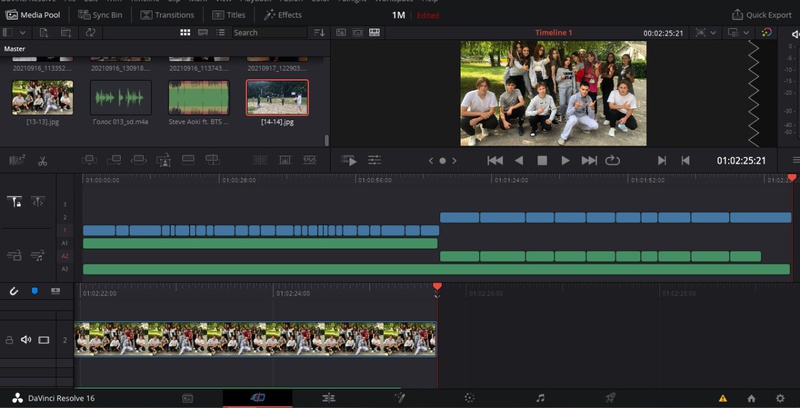800x408 pixels.
Task: Go to the Fairlight page
Action: 540,398
